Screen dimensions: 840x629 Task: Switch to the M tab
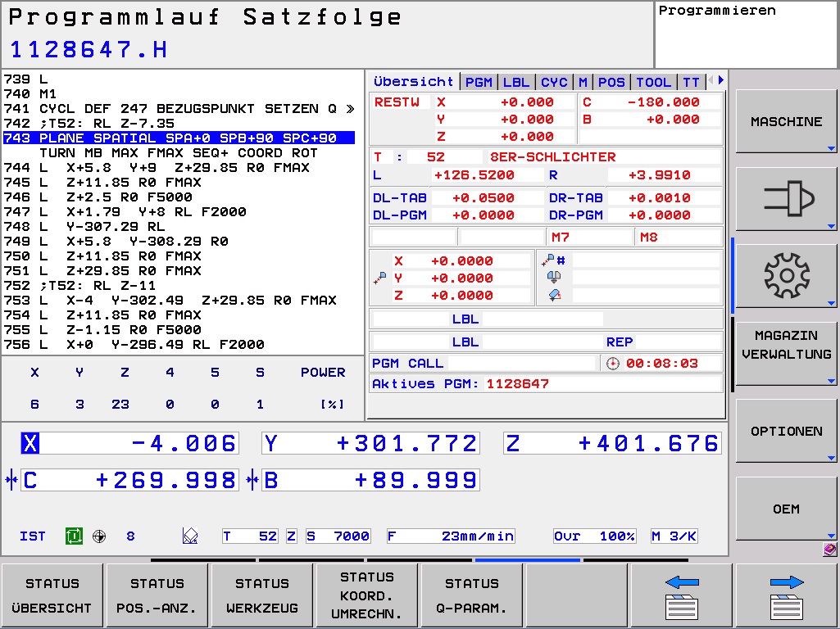coord(583,82)
